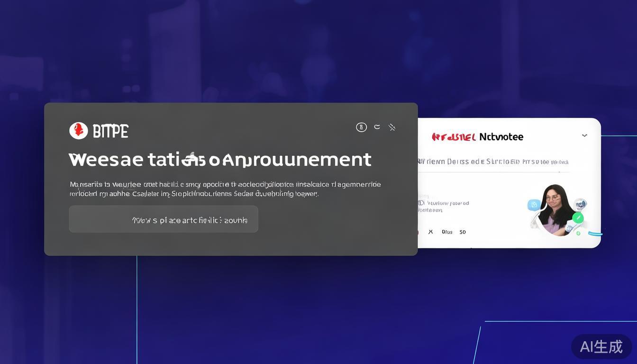The image size is (637, 364).
Task: Click the 'Nctvnotee' title on the white card
Action: click(501, 137)
